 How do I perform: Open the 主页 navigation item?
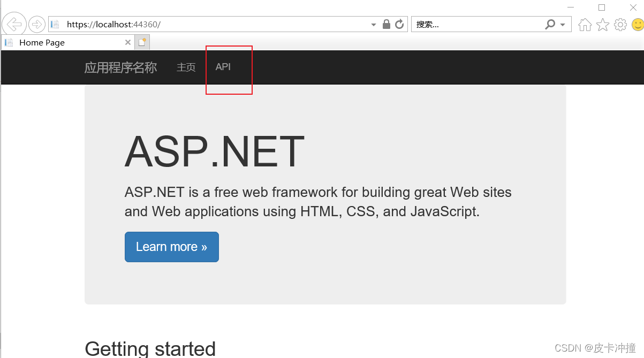point(186,67)
